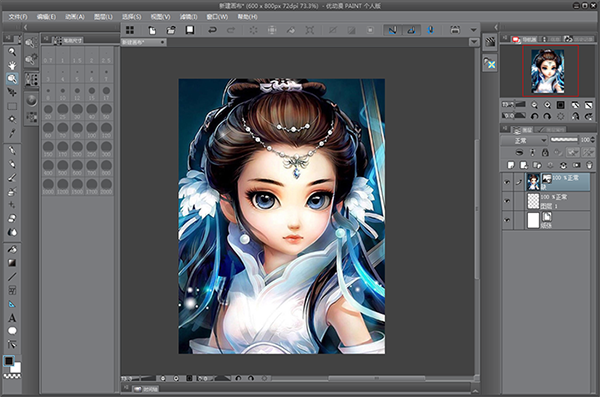The image size is (600, 397).
Task: Click the New raster layer icon
Action: [x=511, y=165]
